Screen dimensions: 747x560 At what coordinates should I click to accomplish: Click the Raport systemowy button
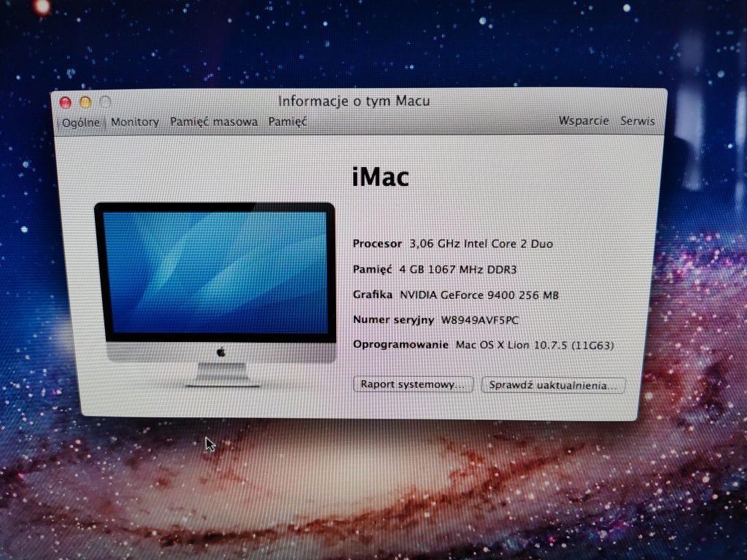pos(413,384)
